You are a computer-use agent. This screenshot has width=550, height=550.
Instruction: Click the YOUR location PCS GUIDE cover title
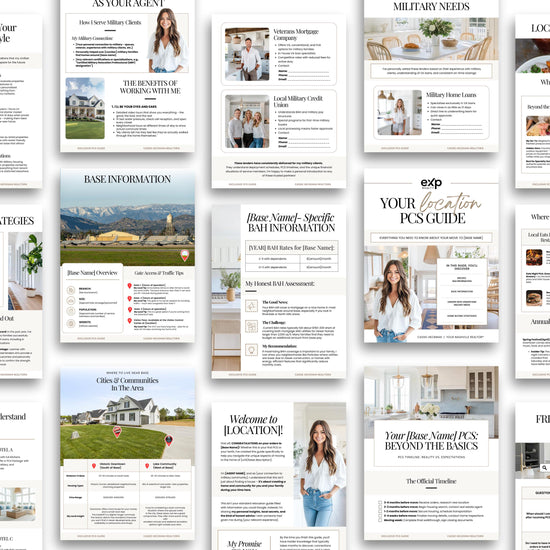[431, 208]
